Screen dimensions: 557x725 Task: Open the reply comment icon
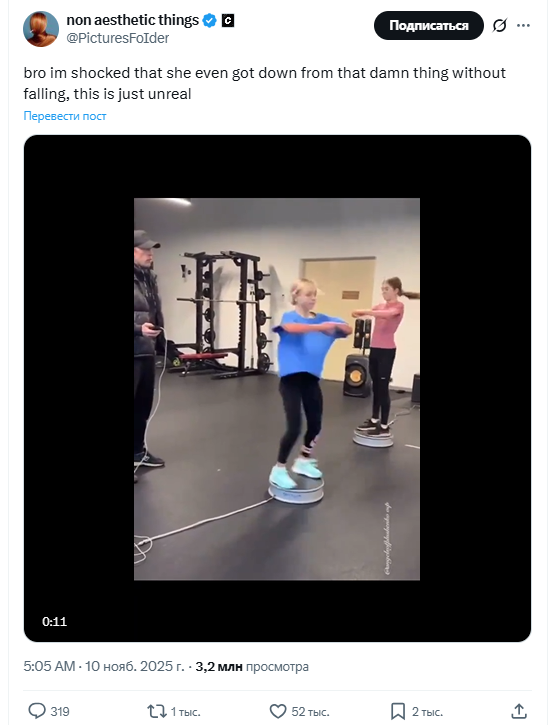37,711
